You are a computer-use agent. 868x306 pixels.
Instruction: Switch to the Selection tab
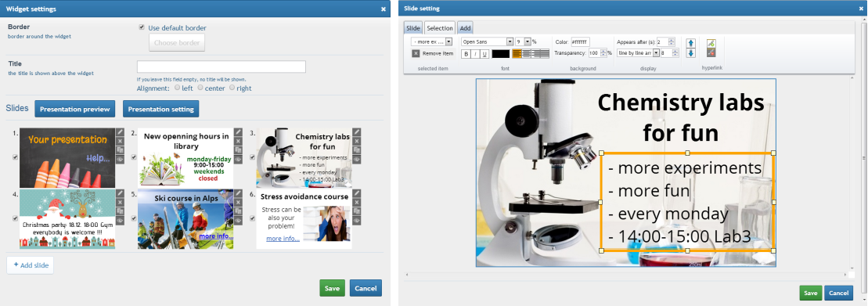click(440, 28)
